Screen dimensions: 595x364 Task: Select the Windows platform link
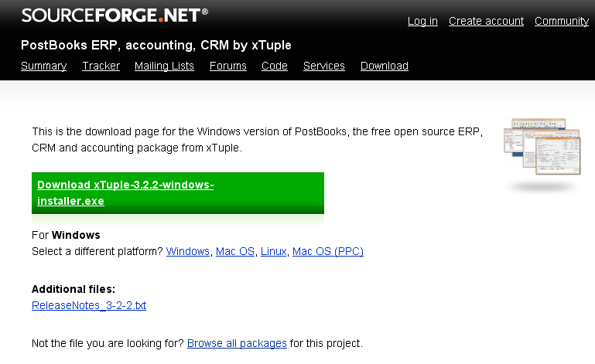[188, 251]
